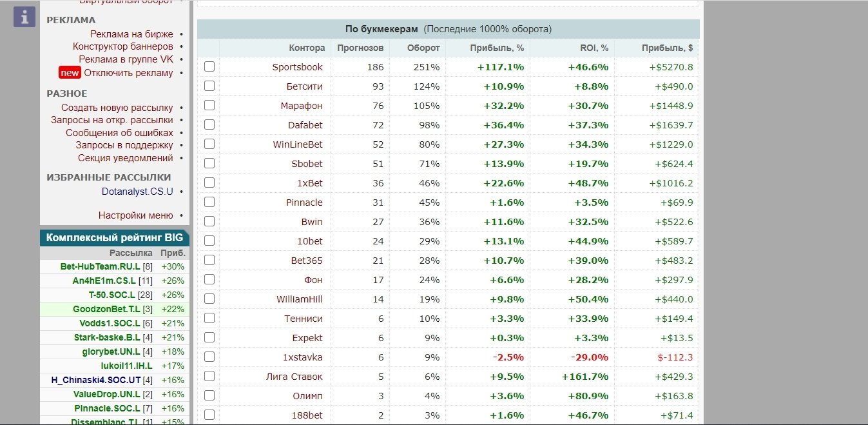
Task: Open Настройки меню link
Action: (135, 215)
